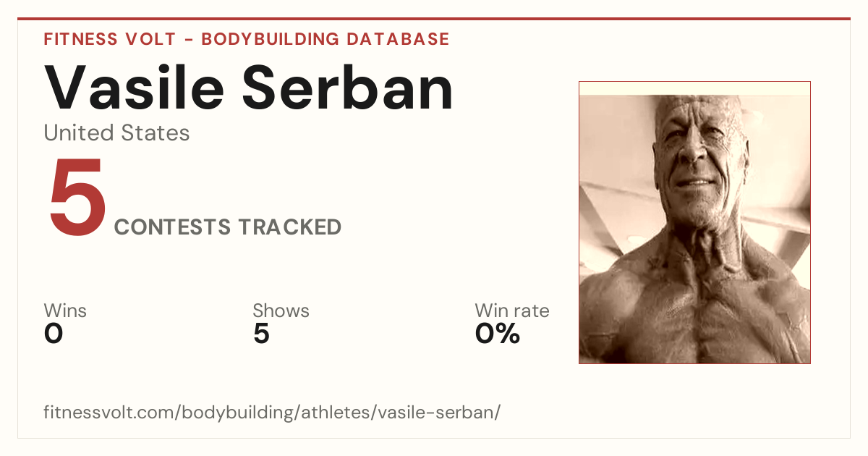Click the 0 value under Wins
Viewport: 868px width, 456px height.
(x=54, y=334)
